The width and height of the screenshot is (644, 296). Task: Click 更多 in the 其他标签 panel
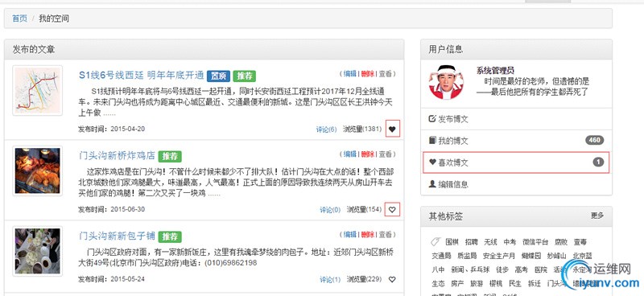597,216
